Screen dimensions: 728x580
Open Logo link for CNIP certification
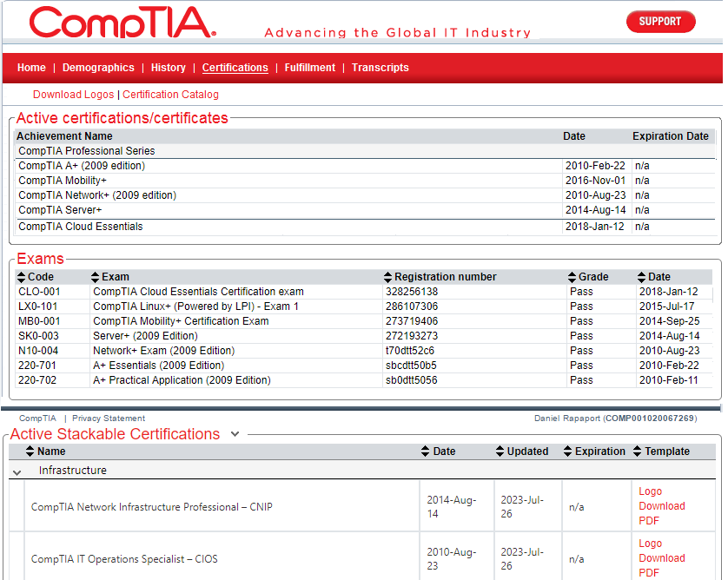coord(651,491)
